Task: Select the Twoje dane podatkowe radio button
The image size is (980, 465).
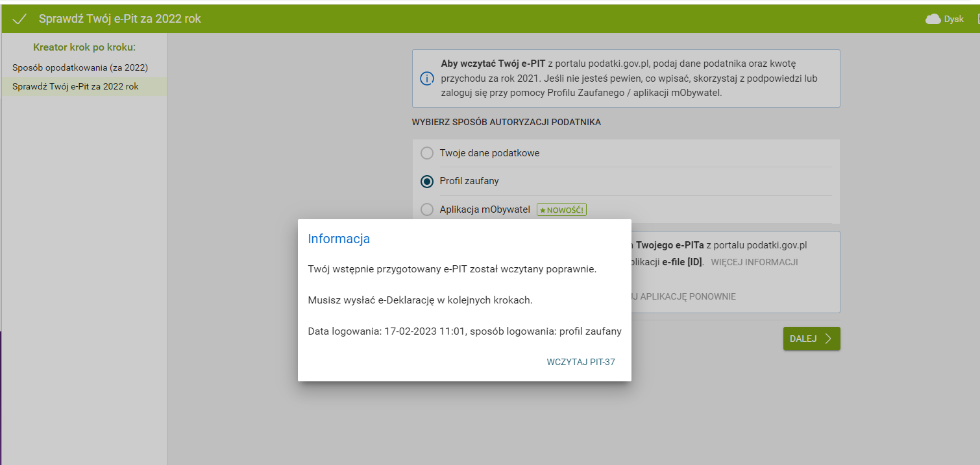Action: [427, 153]
